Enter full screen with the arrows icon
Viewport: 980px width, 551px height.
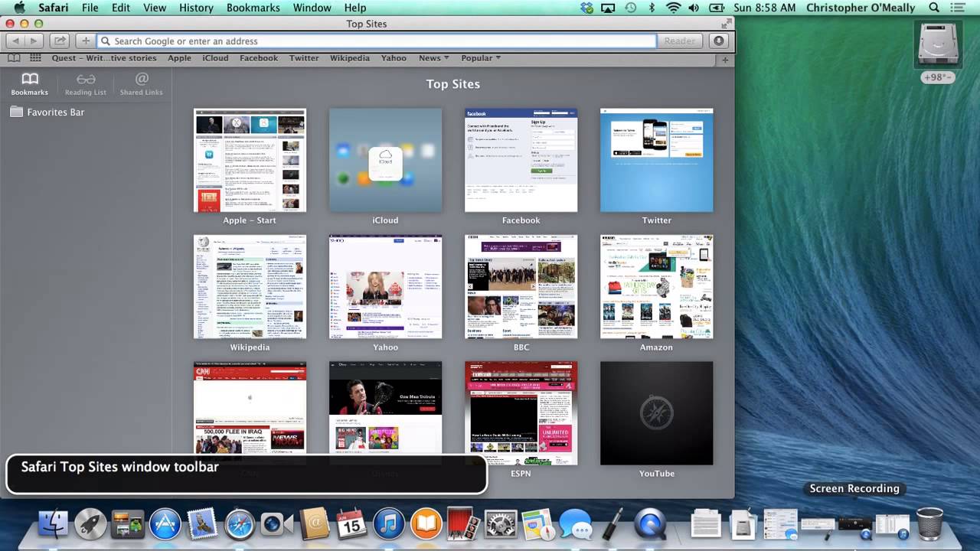pyautogui.click(x=725, y=24)
